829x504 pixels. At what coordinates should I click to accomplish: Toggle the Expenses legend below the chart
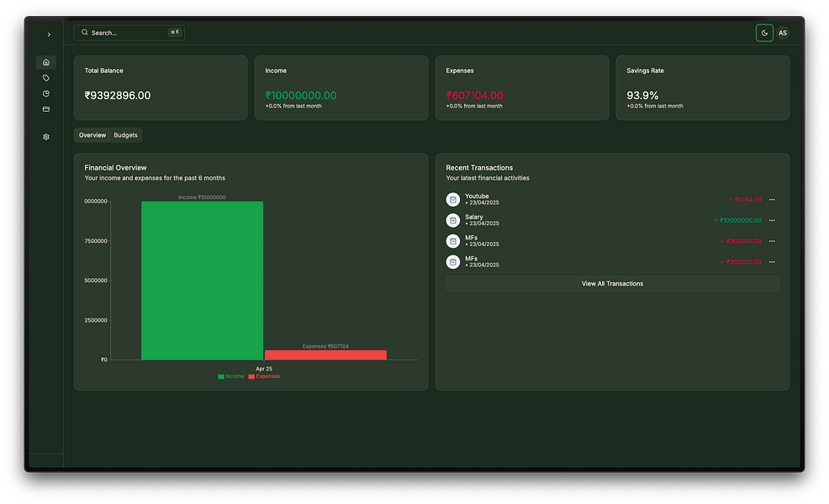(265, 375)
